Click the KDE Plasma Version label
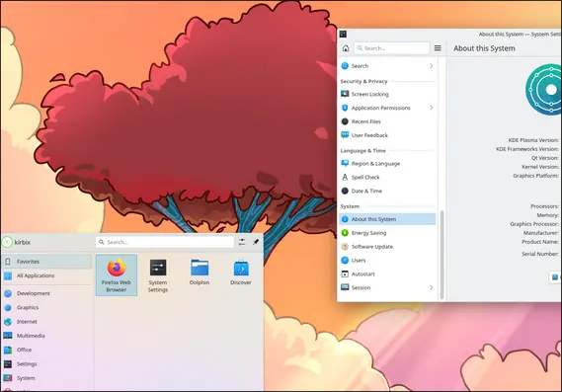562x392 pixels. point(533,140)
